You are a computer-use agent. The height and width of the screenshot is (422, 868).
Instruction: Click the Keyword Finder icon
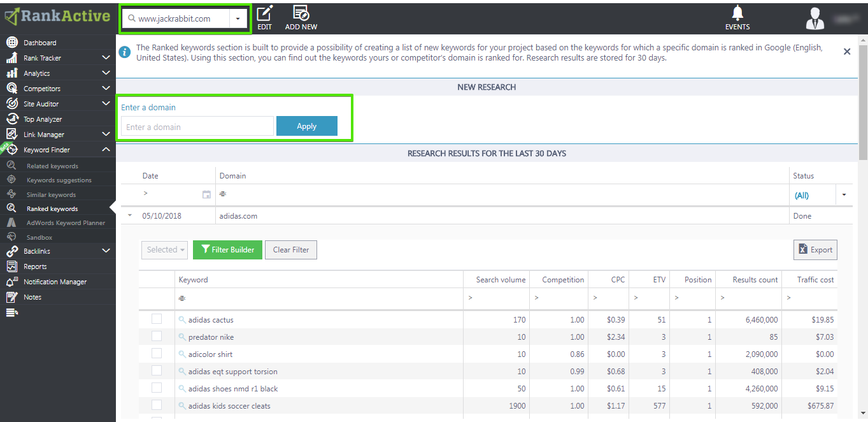(x=11, y=150)
